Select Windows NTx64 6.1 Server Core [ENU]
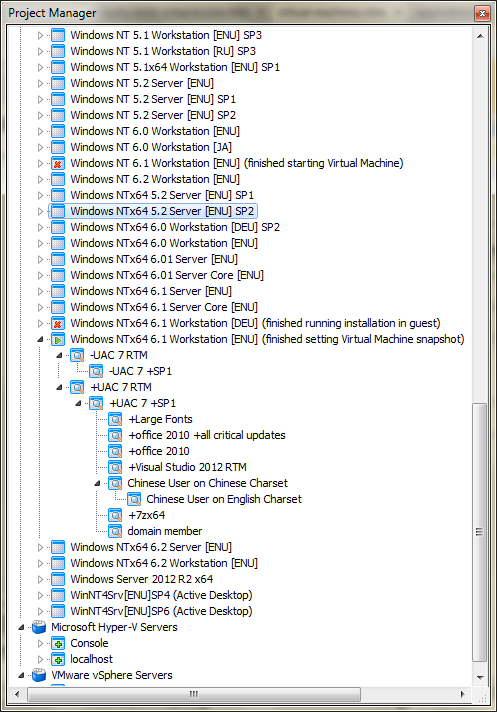The height and width of the screenshot is (712, 497). [164, 307]
